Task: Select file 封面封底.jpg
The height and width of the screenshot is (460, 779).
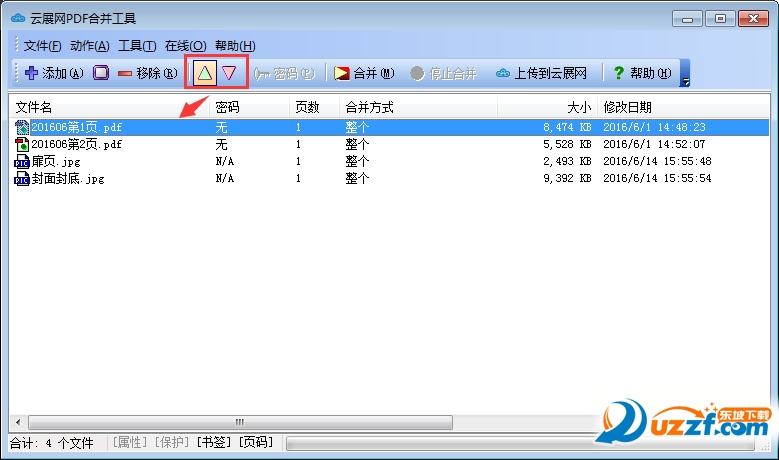Action: pyautogui.click(x=68, y=178)
